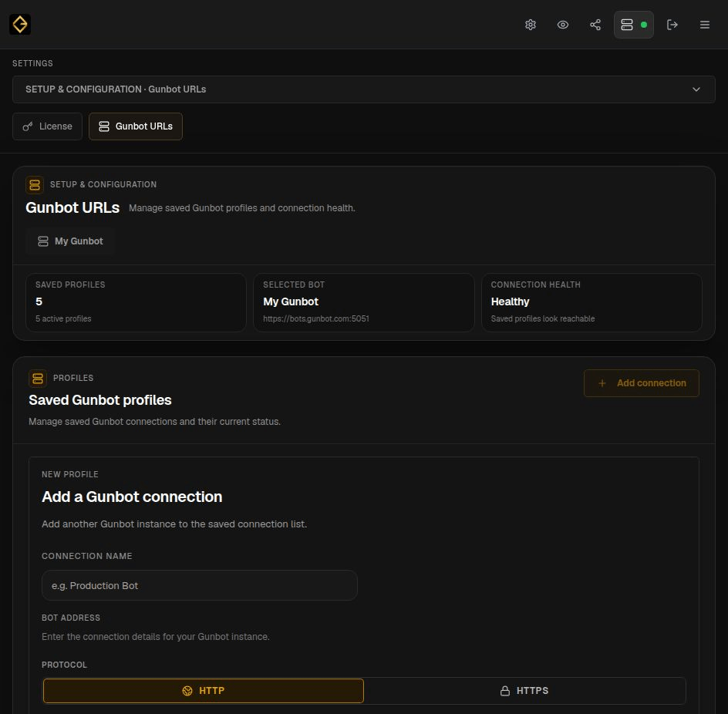Screen dimensions: 728x714
Task: Click the '5 active profiles' text
Action: click(63, 318)
